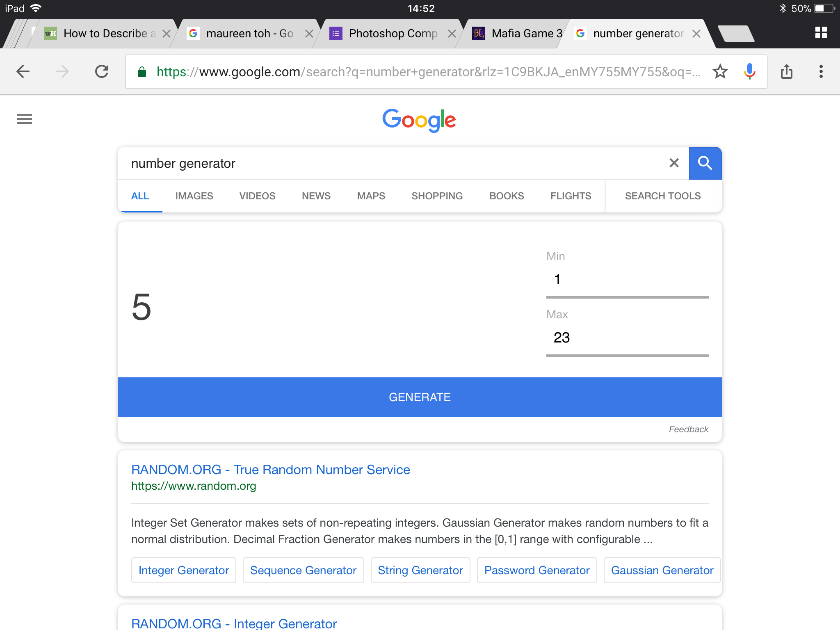Tap the microphone voice search icon
This screenshot has width=840, height=630.
tap(749, 72)
